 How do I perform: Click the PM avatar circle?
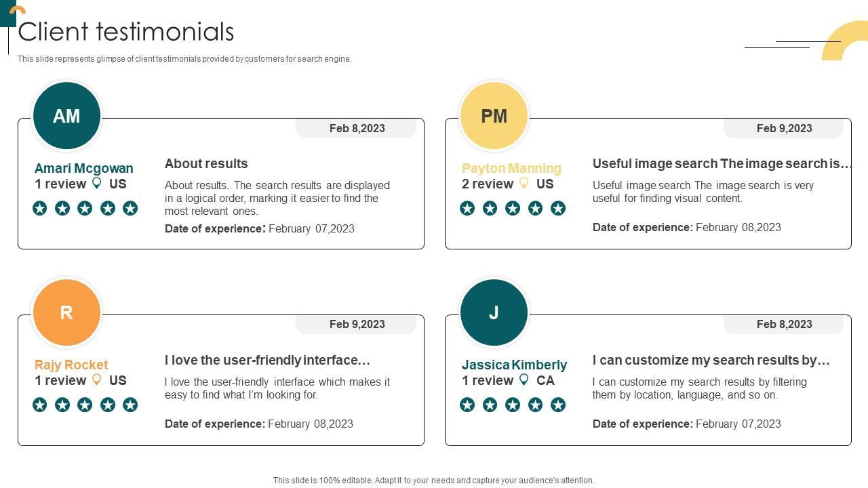494,116
